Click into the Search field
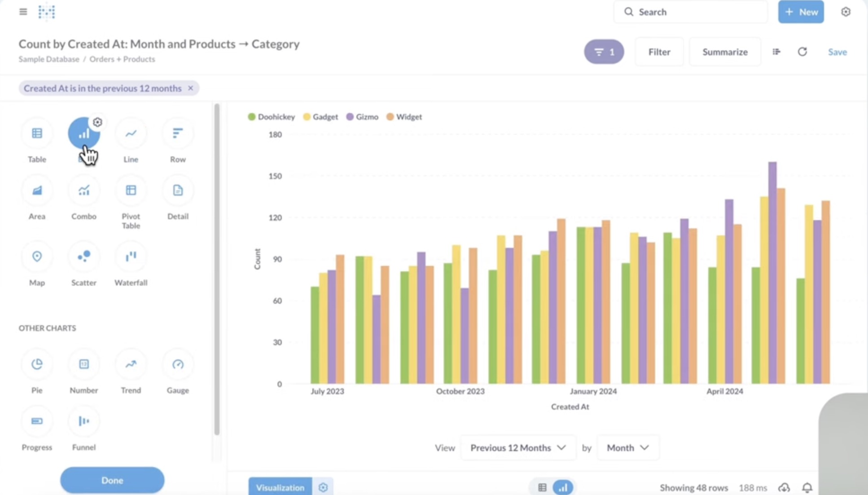The image size is (868, 495). point(691,12)
